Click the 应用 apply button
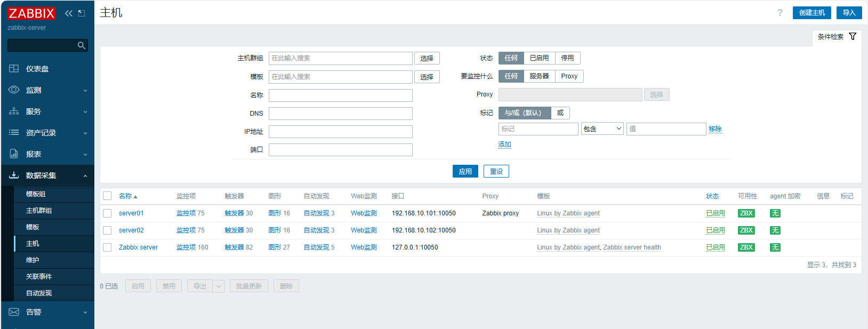The image size is (868, 329). pyautogui.click(x=465, y=171)
